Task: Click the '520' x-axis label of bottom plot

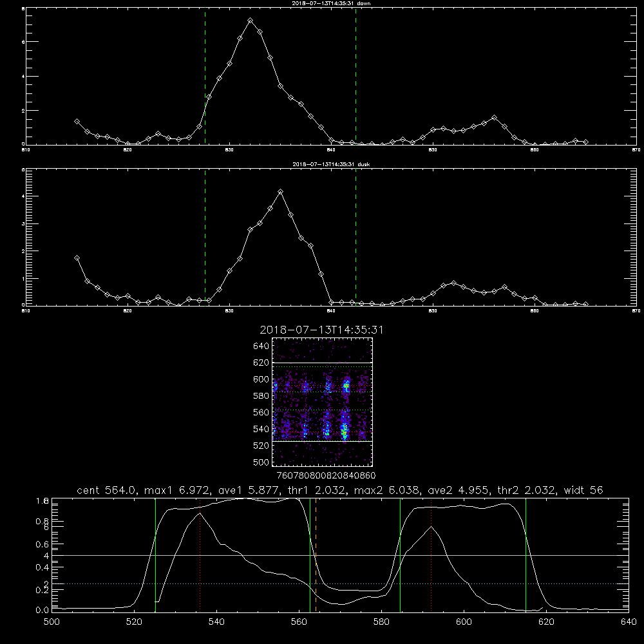Action: coord(134,622)
